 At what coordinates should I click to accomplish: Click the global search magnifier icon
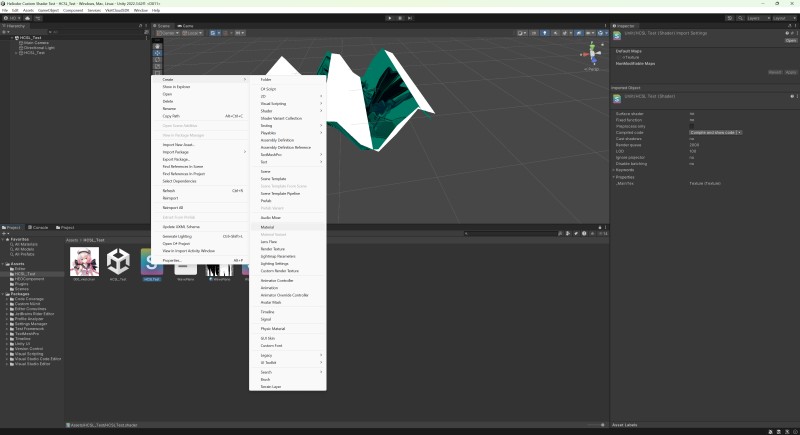point(740,18)
